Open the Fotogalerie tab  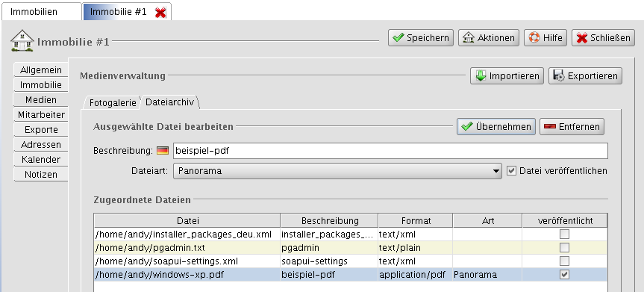coord(113,102)
